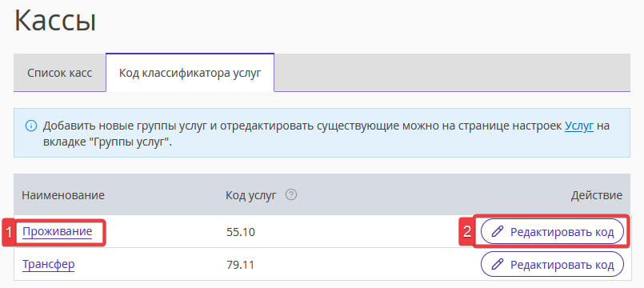Click the pencil icon in the Проживание row
This screenshot has height=288, width=644.
pyautogui.click(x=497, y=232)
